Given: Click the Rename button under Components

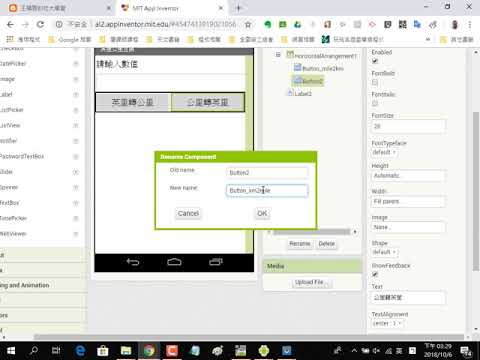Looking at the screenshot, I should click(x=300, y=244).
